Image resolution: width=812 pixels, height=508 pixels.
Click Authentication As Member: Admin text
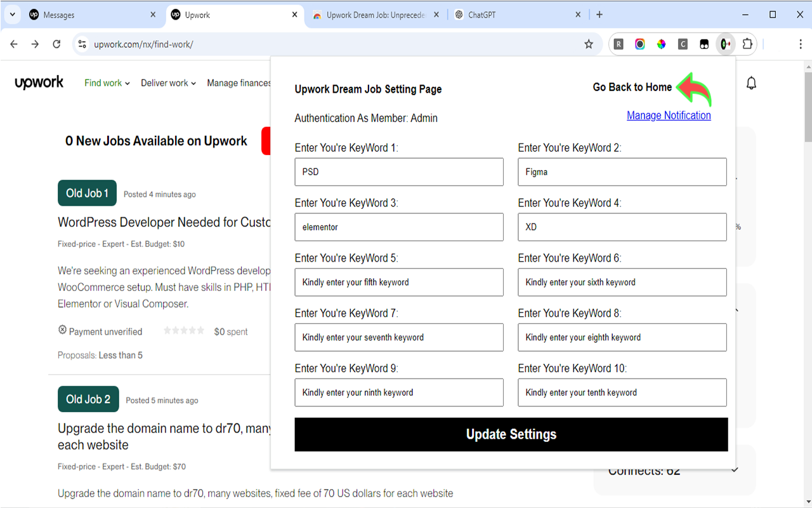(x=366, y=118)
